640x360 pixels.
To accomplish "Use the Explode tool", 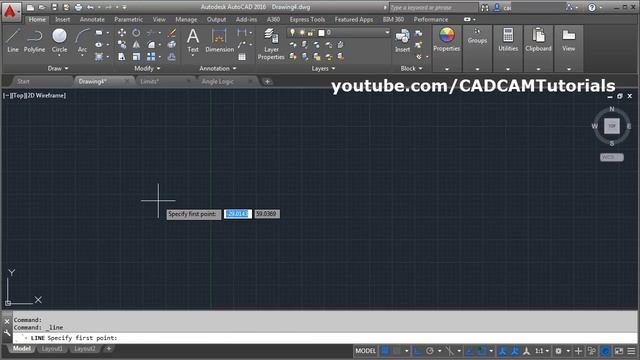I will click(172, 44).
